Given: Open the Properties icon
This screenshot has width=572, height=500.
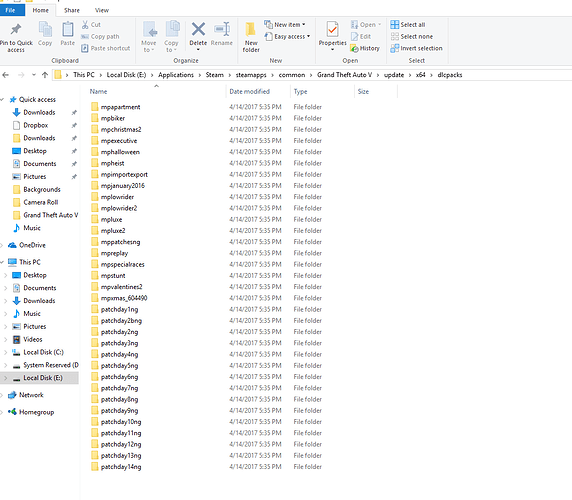Looking at the screenshot, I should pos(332,30).
